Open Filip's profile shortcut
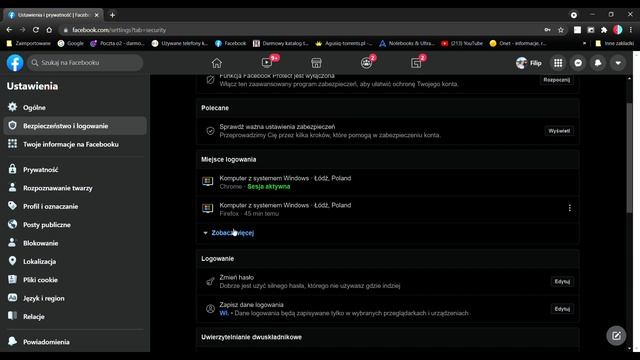 pos(529,63)
